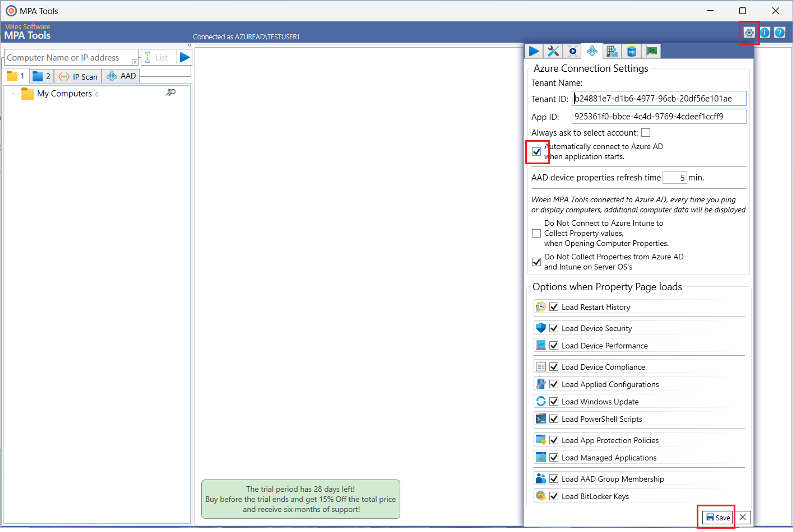Switch to folder tab 2
The width and height of the screenshot is (793, 532).
pyautogui.click(x=42, y=76)
